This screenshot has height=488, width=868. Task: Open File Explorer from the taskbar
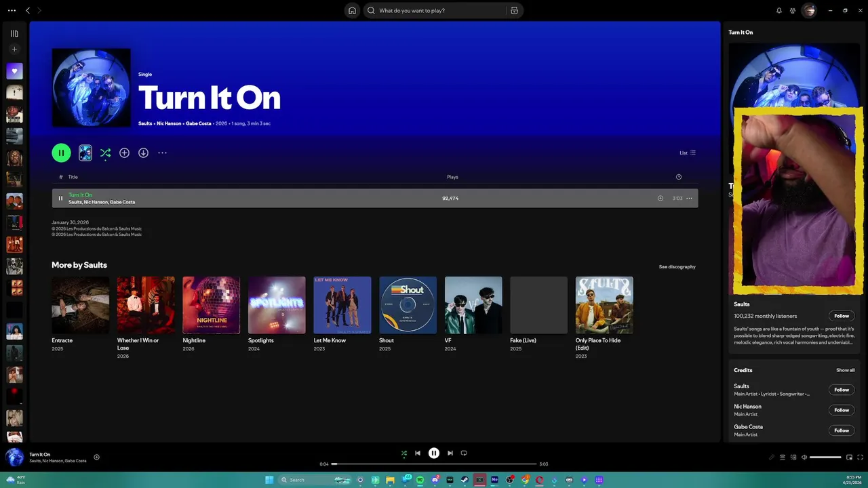click(x=390, y=480)
